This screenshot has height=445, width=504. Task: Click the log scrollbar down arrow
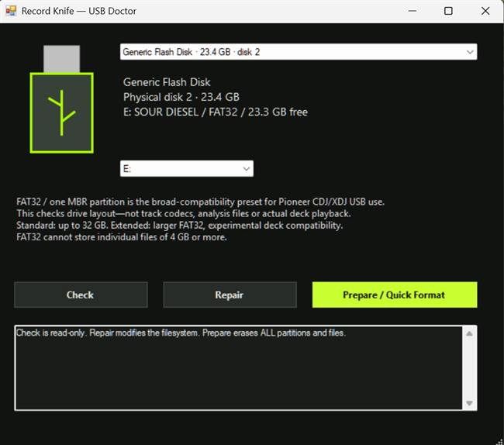tap(469, 403)
